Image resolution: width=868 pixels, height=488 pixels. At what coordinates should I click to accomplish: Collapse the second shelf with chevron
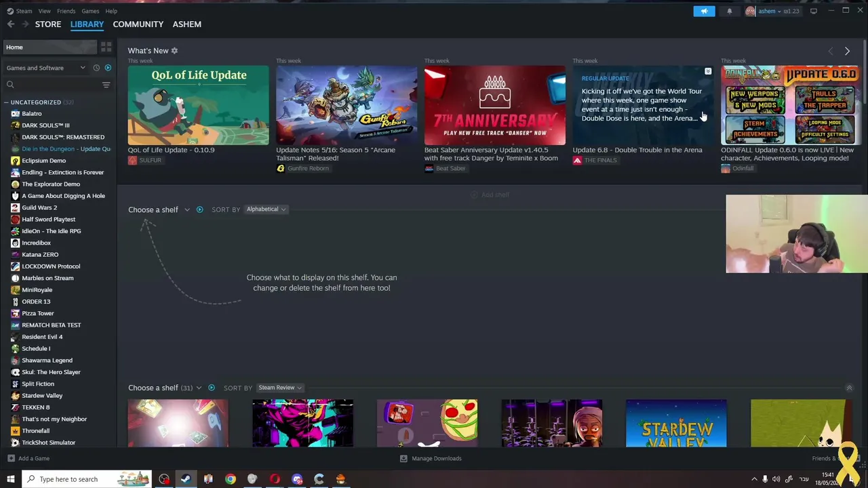pyautogui.click(x=849, y=388)
